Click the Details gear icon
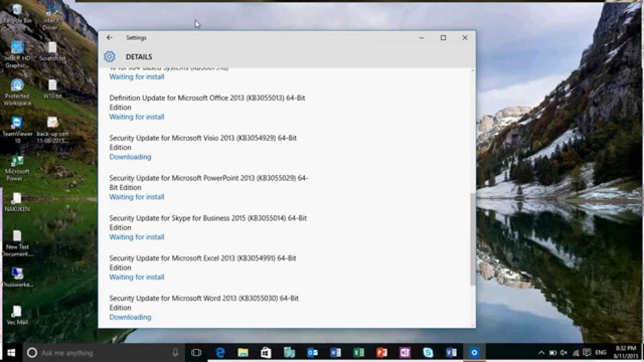The height and width of the screenshot is (362, 644). click(x=110, y=57)
